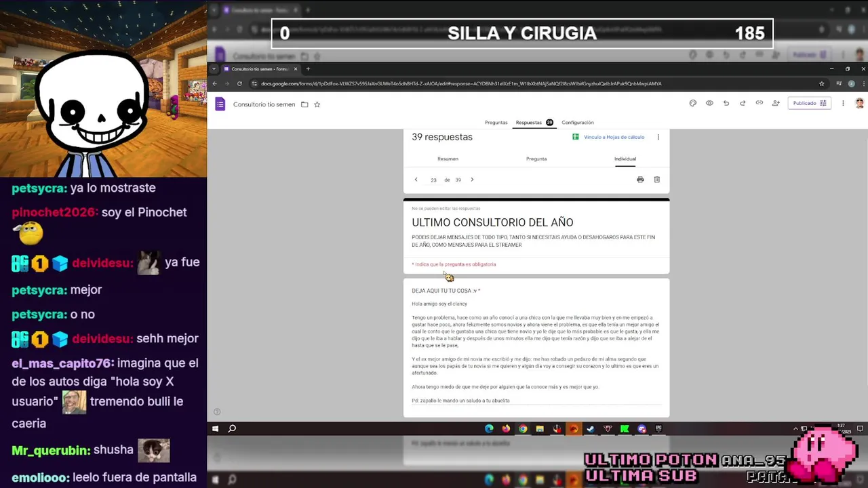Open Forms more options menu
868x488 pixels.
(x=843, y=103)
